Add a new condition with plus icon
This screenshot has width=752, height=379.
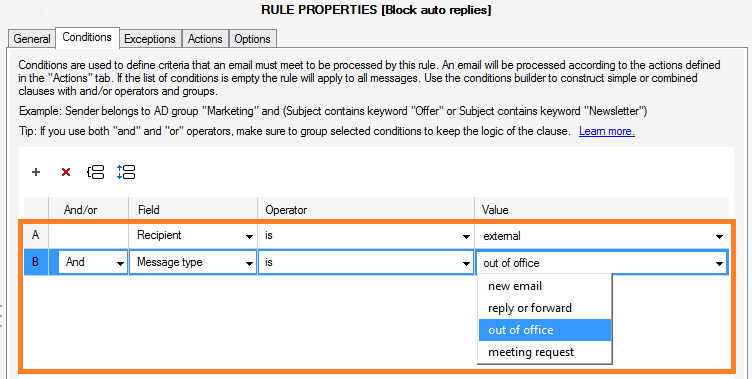(36, 172)
